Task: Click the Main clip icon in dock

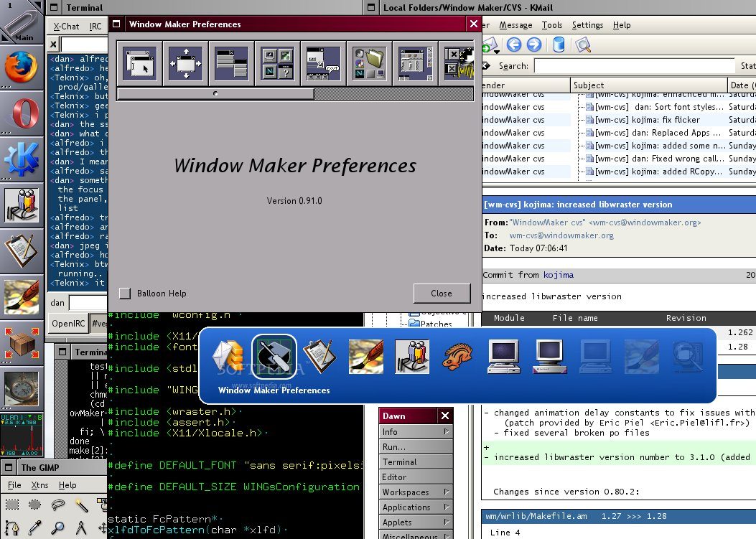Action: click(22, 22)
